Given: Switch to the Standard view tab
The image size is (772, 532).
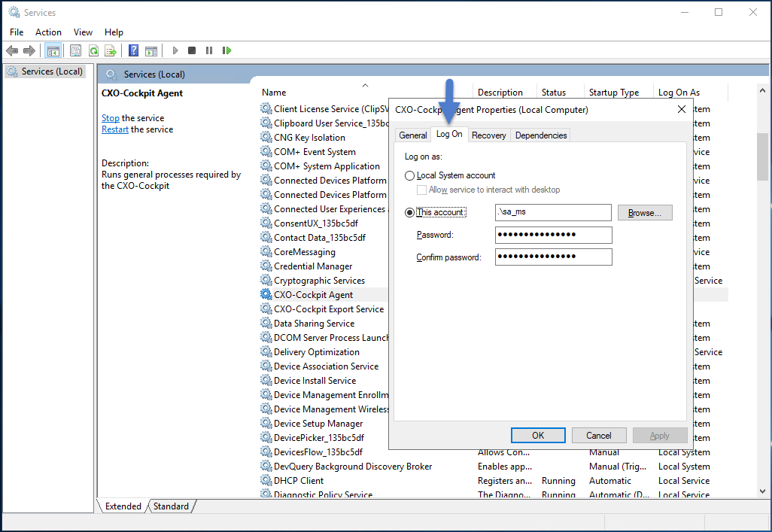Looking at the screenshot, I should pyautogui.click(x=171, y=506).
